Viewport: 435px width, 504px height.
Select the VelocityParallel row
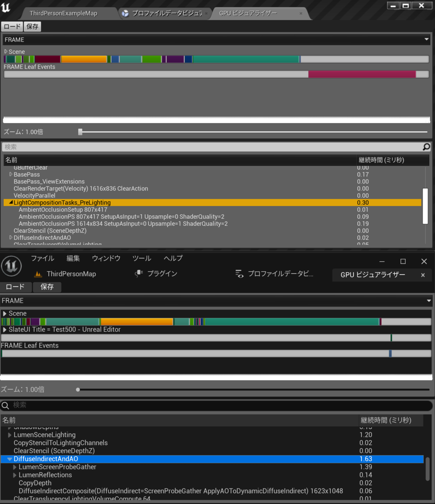pos(212,196)
